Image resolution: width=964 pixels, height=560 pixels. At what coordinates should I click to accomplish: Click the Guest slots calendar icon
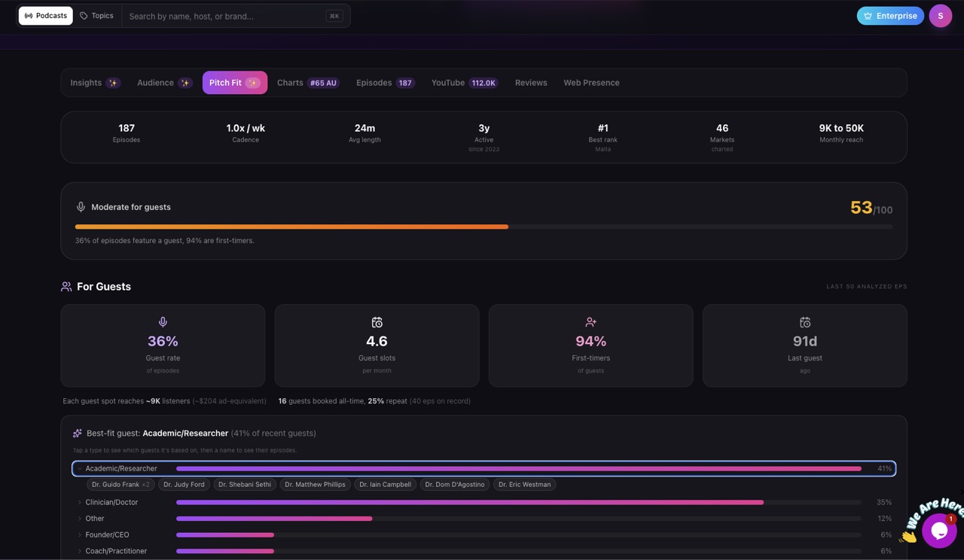click(377, 322)
